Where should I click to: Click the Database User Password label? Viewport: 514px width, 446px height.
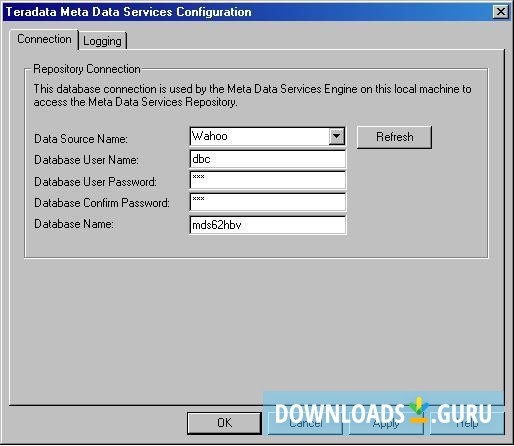point(95,182)
